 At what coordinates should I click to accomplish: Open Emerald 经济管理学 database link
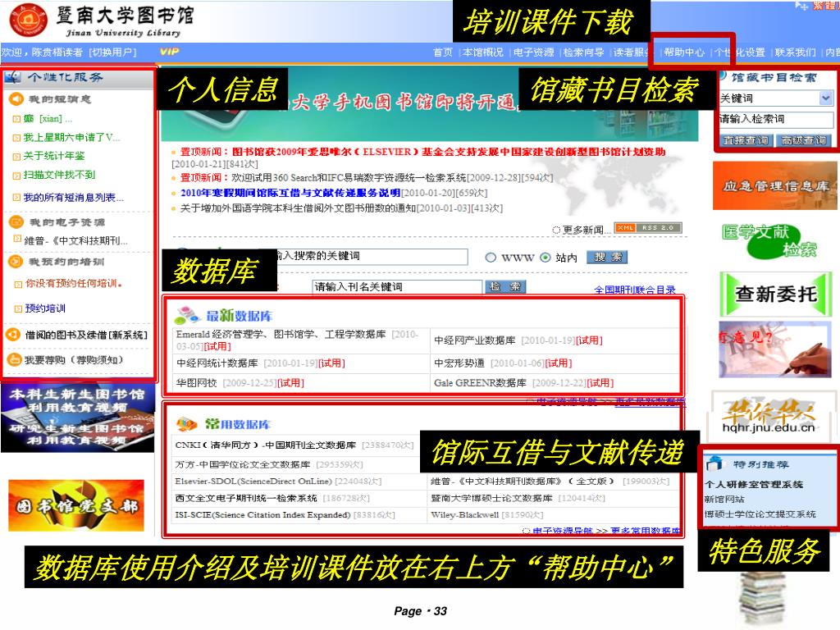(x=281, y=335)
